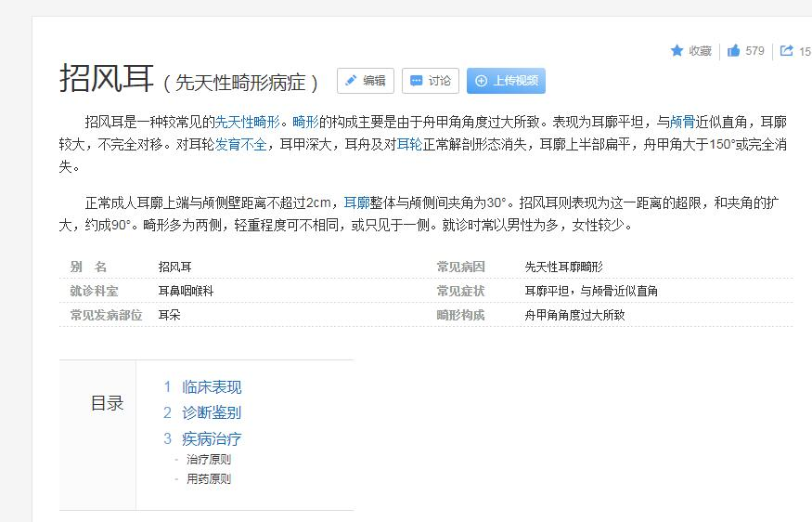Jump to section 1 临床表现
The image size is (812, 522).
click(202, 386)
